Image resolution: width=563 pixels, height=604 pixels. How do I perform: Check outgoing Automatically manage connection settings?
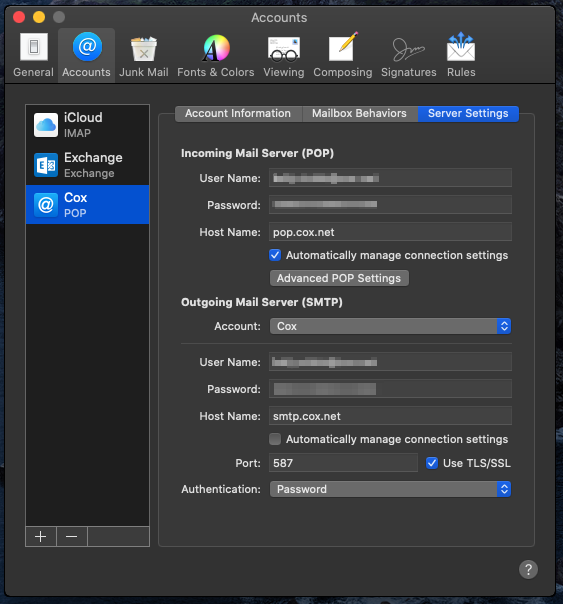click(x=275, y=439)
